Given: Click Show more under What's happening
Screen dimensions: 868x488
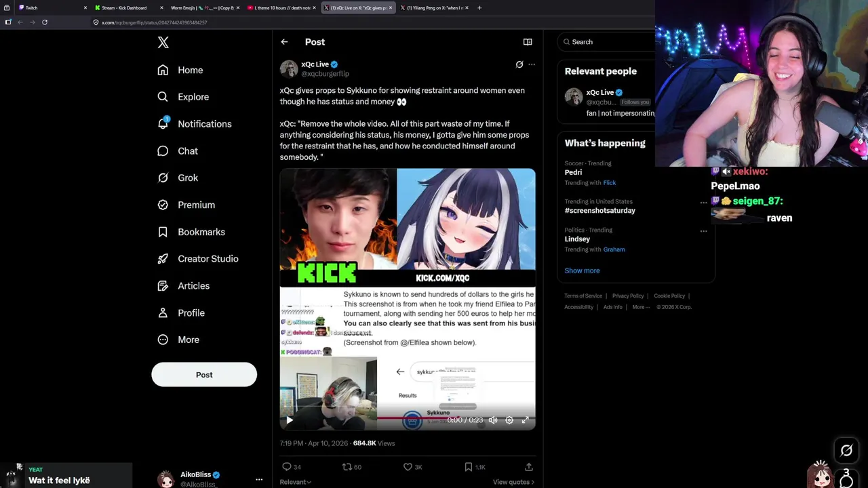Looking at the screenshot, I should pyautogui.click(x=582, y=270).
